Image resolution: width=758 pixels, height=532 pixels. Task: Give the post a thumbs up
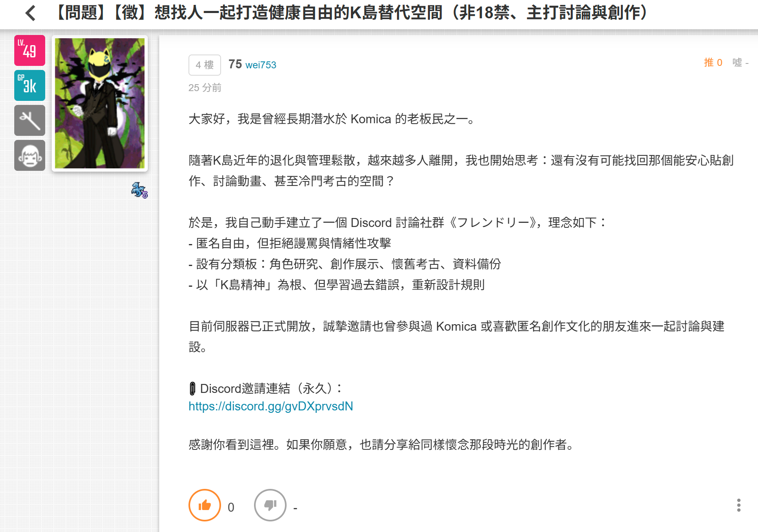[x=205, y=505]
